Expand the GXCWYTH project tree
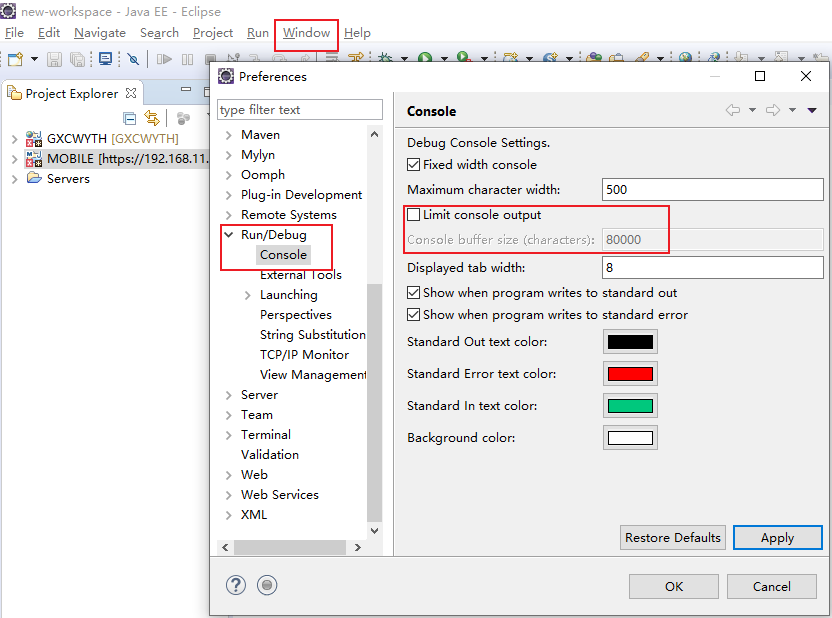This screenshot has height=618, width=832. 14,139
